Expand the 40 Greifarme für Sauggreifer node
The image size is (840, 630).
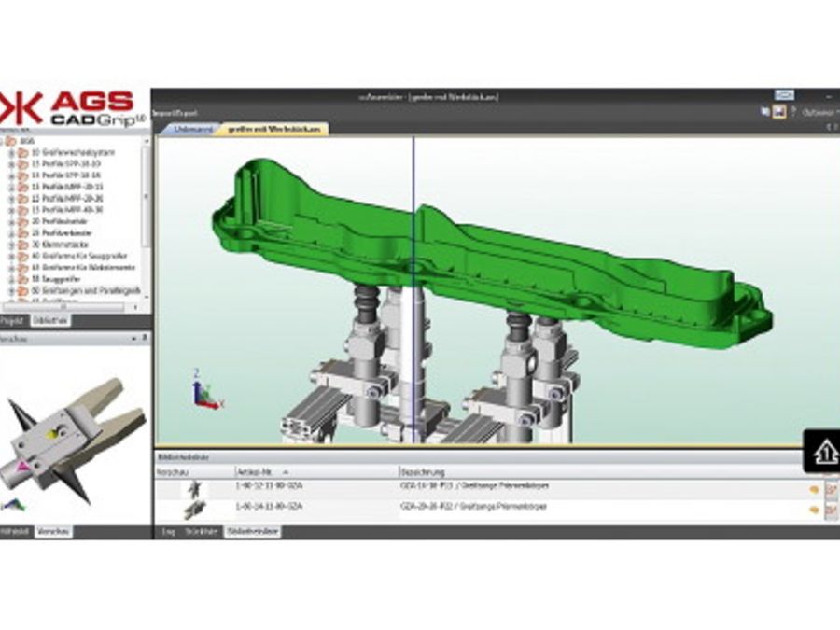click(11, 256)
